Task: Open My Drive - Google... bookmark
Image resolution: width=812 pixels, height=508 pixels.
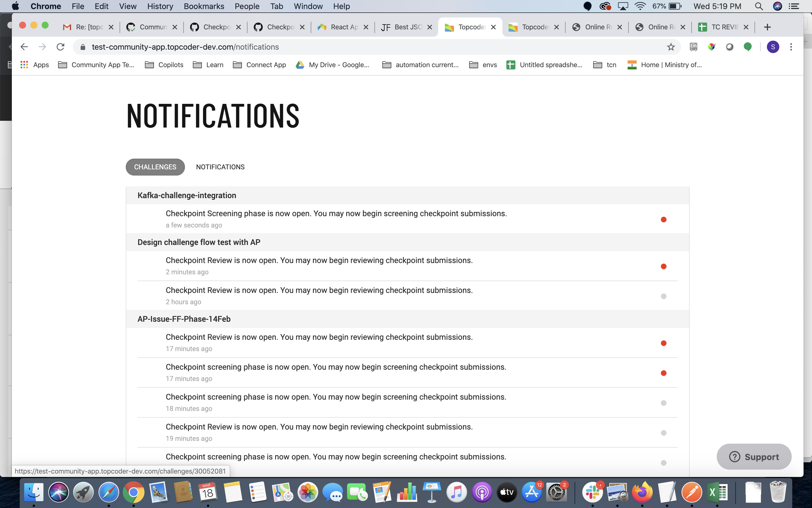Action: click(332, 65)
